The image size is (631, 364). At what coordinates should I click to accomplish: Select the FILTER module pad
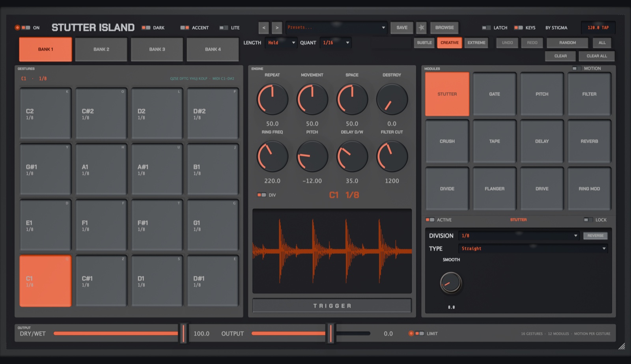[x=589, y=94]
